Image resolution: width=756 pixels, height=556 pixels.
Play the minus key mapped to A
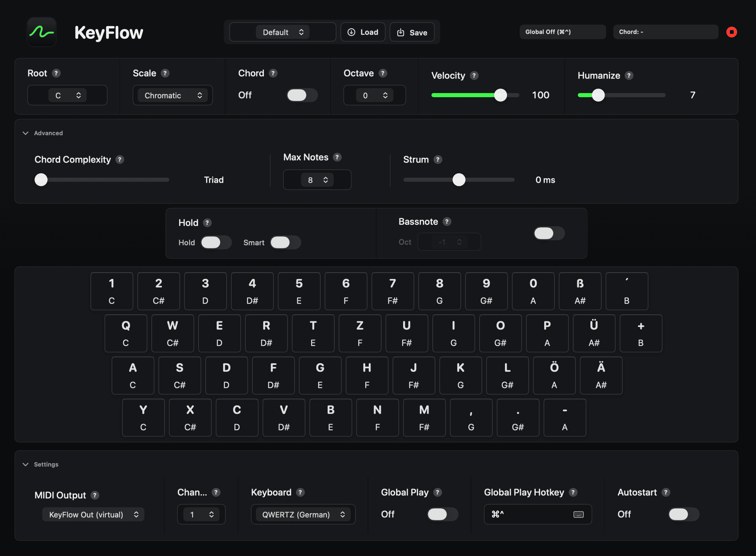click(x=564, y=418)
